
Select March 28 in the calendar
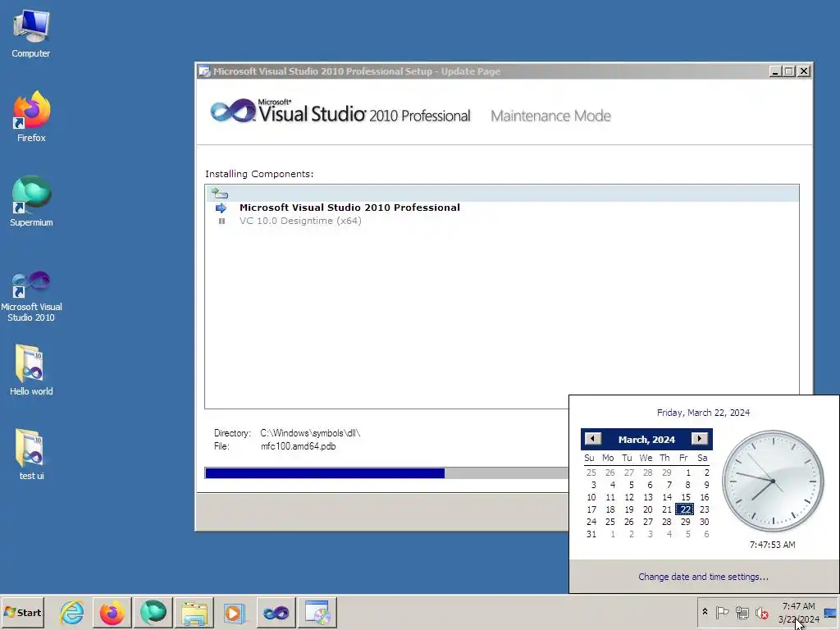point(666,522)
